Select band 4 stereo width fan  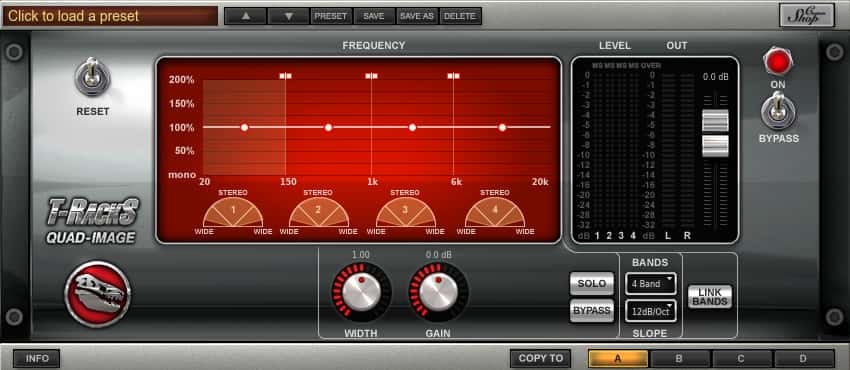coord(495,212)
